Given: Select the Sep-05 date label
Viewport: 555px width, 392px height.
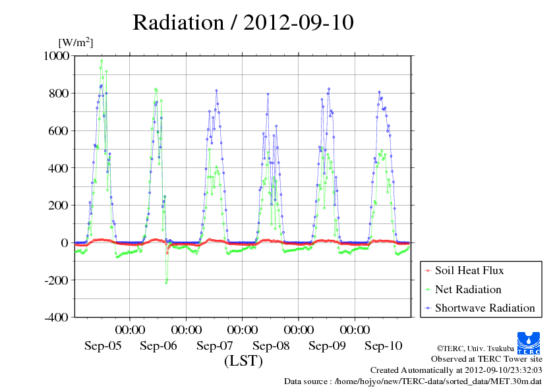Looking at the screenshot, I should pyautogui.click(x=102, y=346).
